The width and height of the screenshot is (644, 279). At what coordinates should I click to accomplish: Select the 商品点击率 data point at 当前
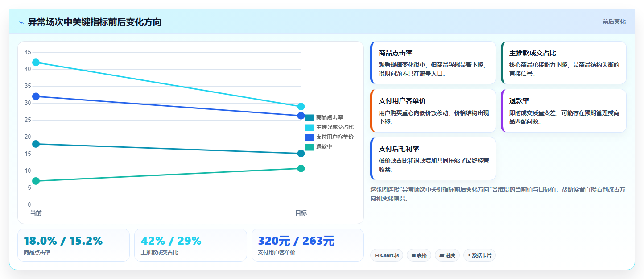[36, 144]
